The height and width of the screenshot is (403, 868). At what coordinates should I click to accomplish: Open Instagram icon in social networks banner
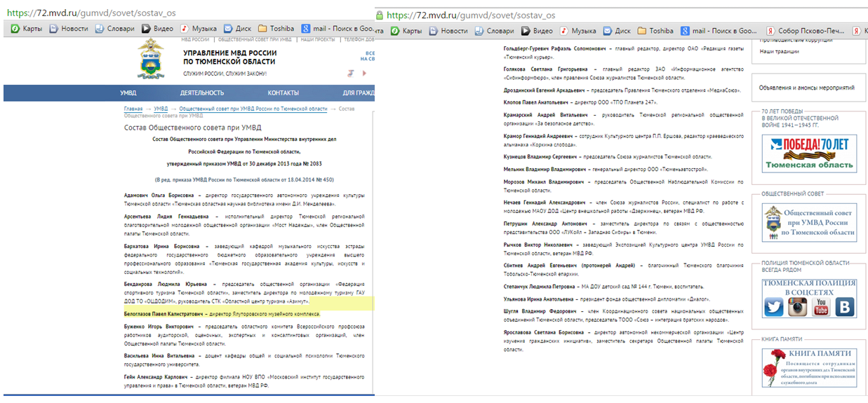point(798,307)
